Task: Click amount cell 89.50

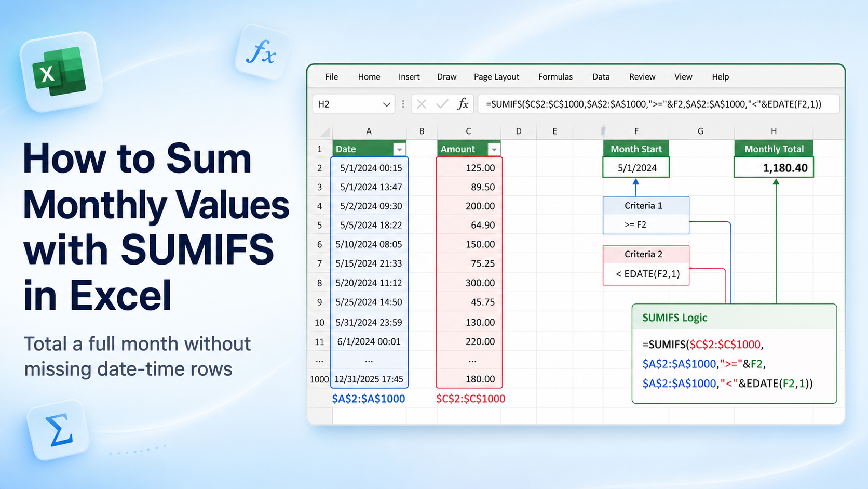Action: pyautogui.click(x=469, y=187)
